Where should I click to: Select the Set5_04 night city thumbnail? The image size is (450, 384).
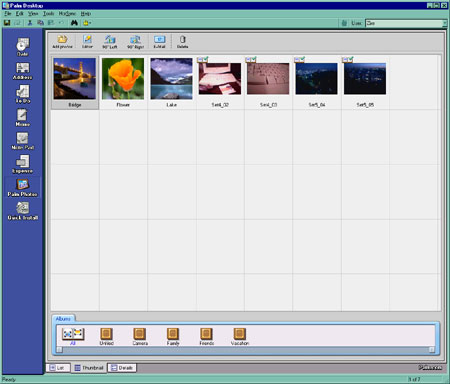316,79
